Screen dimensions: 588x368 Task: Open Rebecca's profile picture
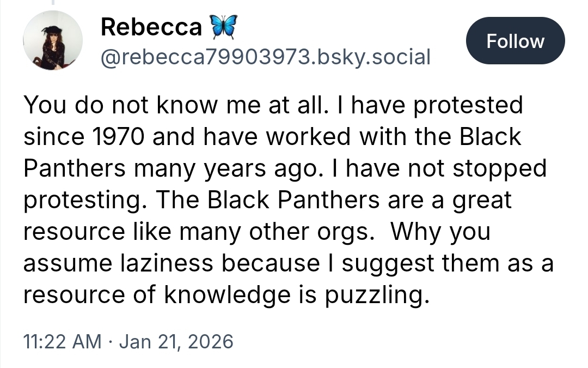[53, 42]
